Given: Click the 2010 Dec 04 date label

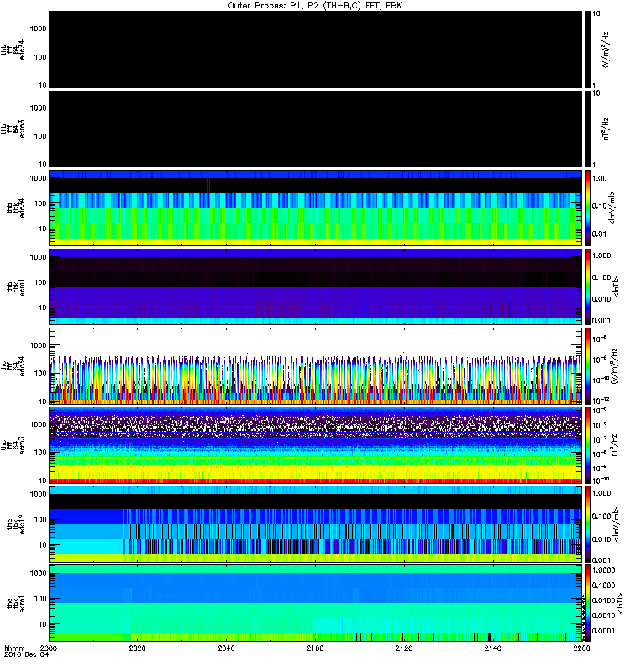Looking at the screenshot, I should (x=27, y=655).
